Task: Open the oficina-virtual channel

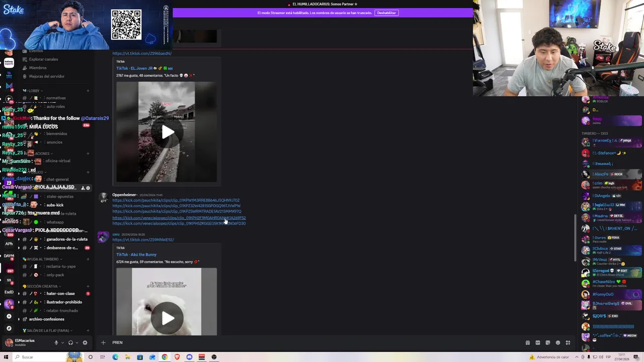Action: point(58,161)
